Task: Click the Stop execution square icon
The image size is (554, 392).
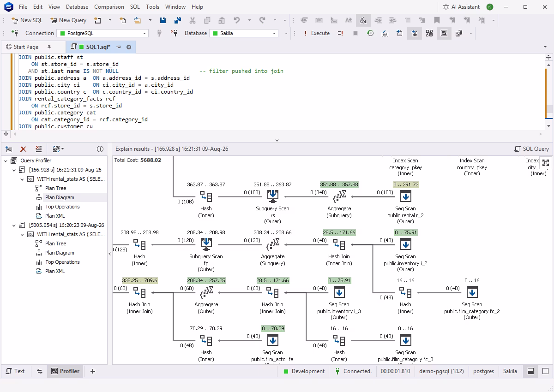Action: [x=355, y=33]
